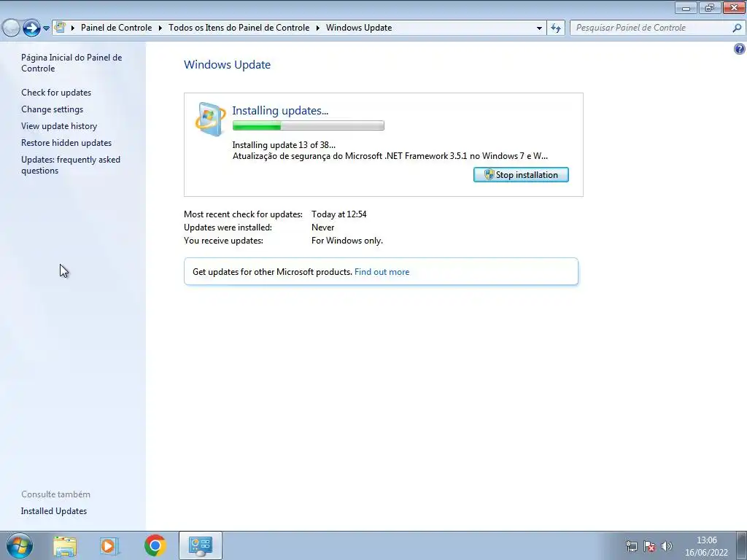The width and height of the screenshot is (747, 560).
Task: Click Check for updates link
Action: click(56, 93)
